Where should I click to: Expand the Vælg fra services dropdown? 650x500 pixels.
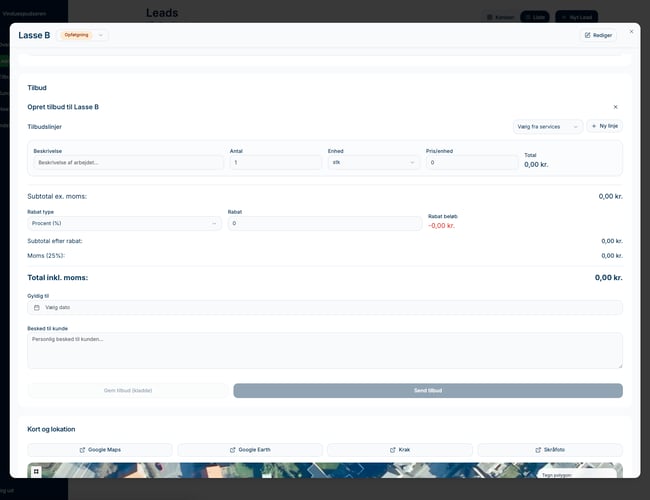pos(546,127)
